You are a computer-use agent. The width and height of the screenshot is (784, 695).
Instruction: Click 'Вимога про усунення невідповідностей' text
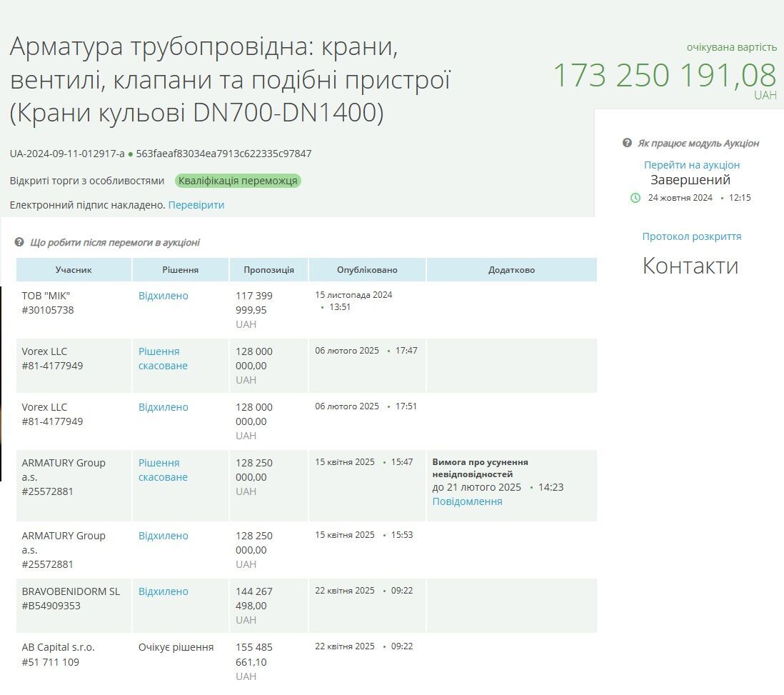click(x=480, y=468)
